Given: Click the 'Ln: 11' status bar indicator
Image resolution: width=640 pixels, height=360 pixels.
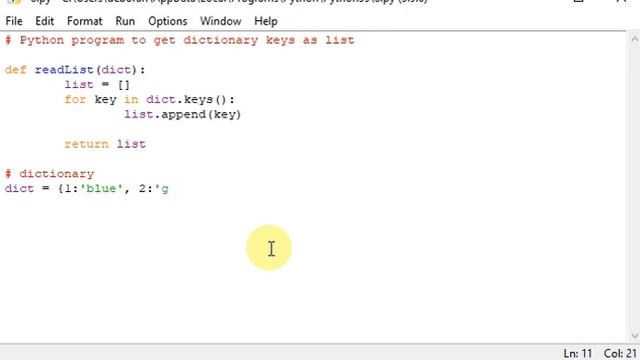Looking at the screenshot, I should tap(578, 353).
